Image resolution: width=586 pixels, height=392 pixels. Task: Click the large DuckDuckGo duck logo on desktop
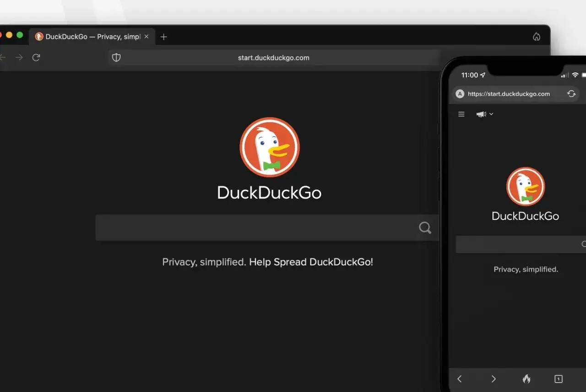[270, 147]
